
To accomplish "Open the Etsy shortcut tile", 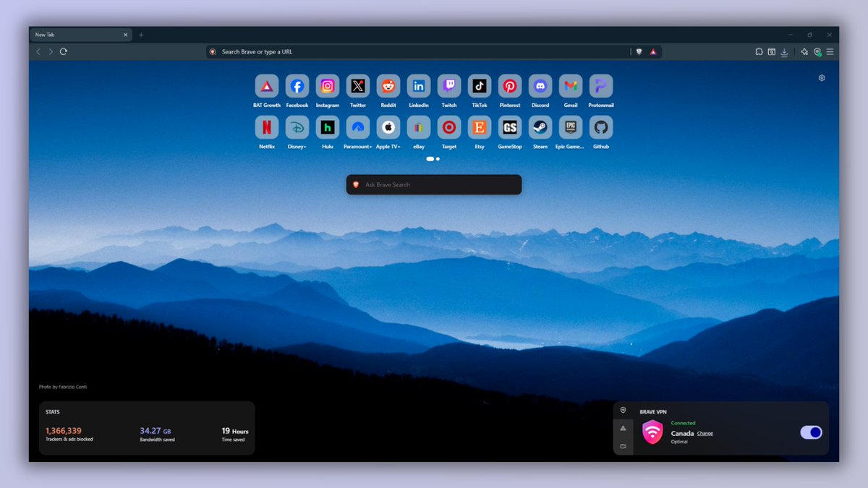I will point(480,127).
